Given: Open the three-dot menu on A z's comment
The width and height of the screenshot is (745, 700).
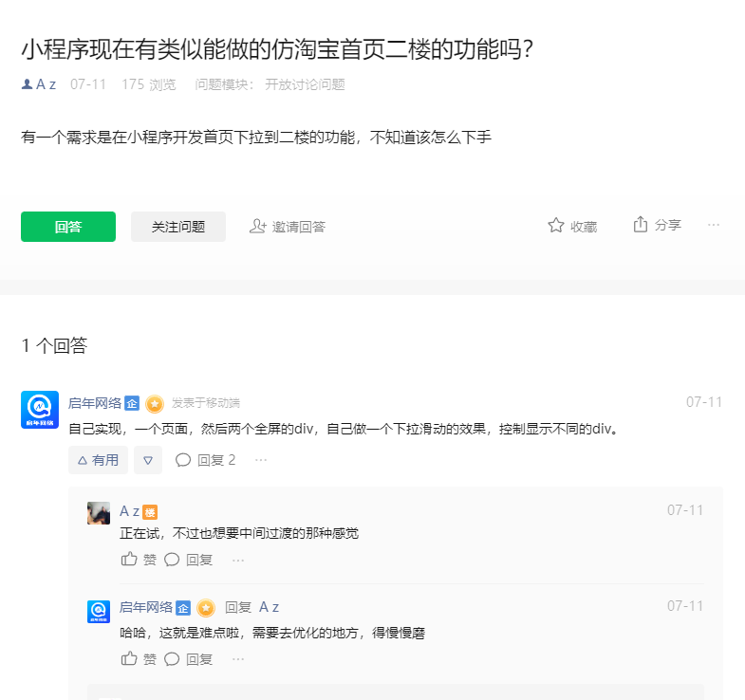Looking at the screenshot, I should tap(238, 560).
